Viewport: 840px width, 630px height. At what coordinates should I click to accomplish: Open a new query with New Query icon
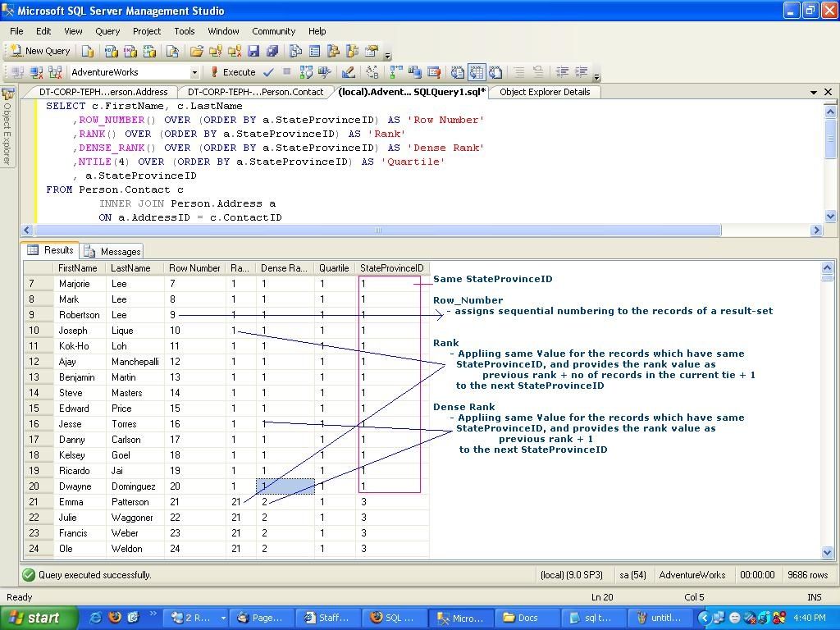tap(39, 51)
